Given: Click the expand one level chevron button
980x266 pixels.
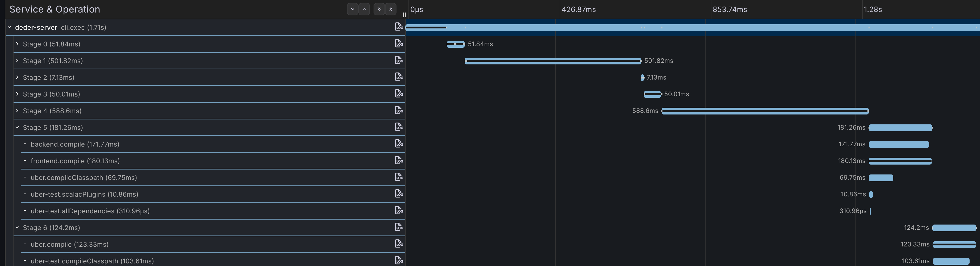Looking at the screenshot, I should [352, 9].
